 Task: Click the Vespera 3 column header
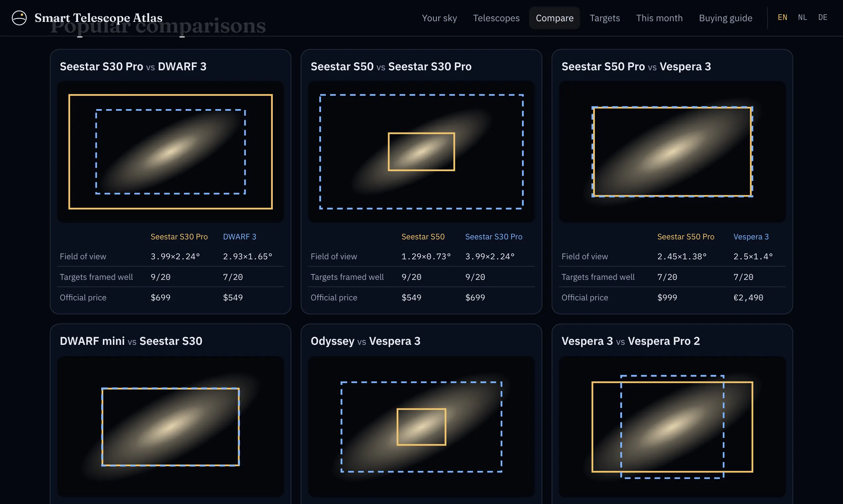click(x=751, y=237)
